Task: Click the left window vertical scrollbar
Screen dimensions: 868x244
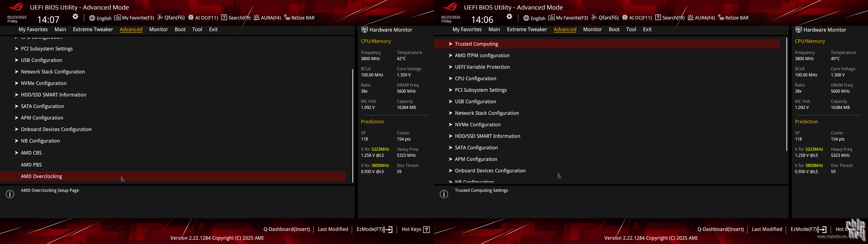Action: coord(352,126)
